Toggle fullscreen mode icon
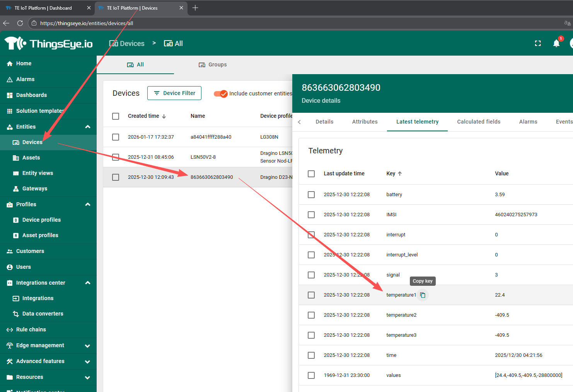Image resolution: width=573 pixels, height=392 pixels. [537, 43]
